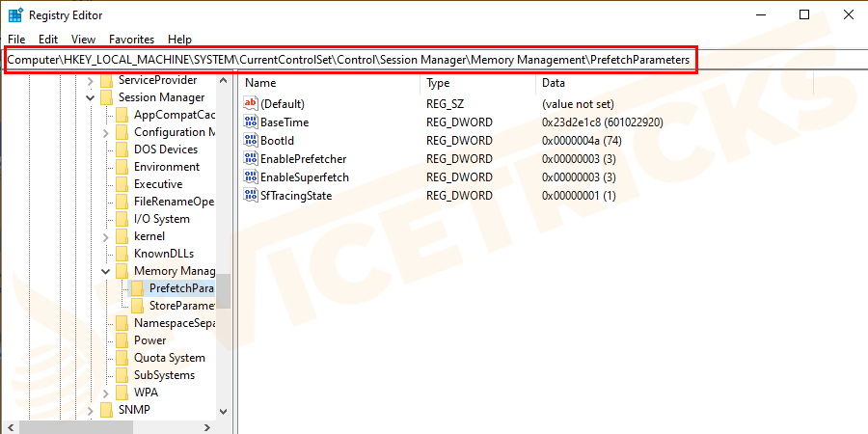Screen dimensions: 868x434
Task: Select the BootId value name
Action: (278, 141)
